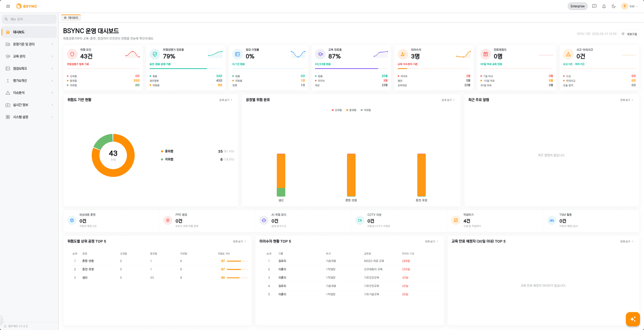Expand 시스템 설정 chevron in sidebar

click(52, 117)
